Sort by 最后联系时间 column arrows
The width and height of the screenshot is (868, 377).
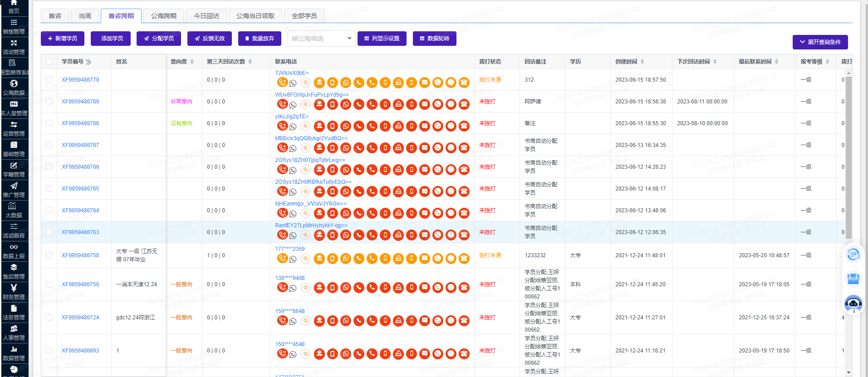tap(776, 62)
